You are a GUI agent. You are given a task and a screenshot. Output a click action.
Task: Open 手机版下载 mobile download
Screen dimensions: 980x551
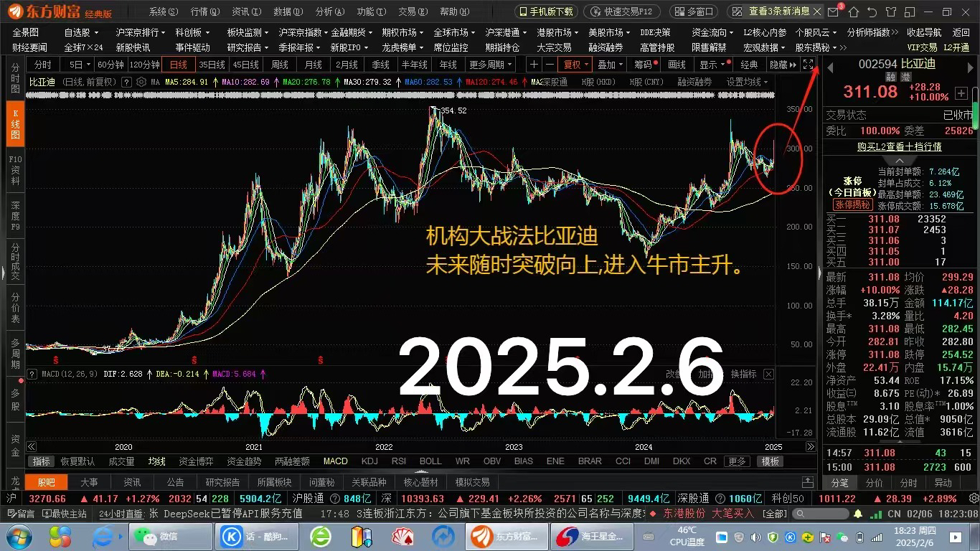pos(547,11)
